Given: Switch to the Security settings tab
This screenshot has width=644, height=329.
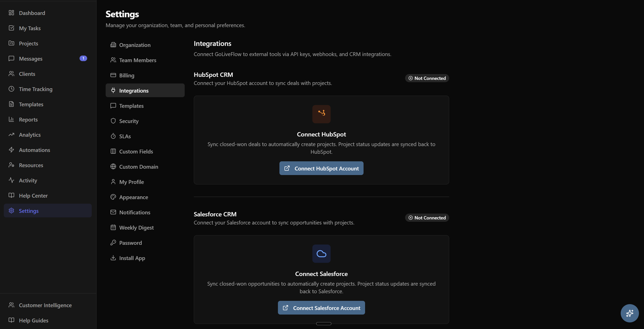Looking at the screenshot, I should click(129, 121).
